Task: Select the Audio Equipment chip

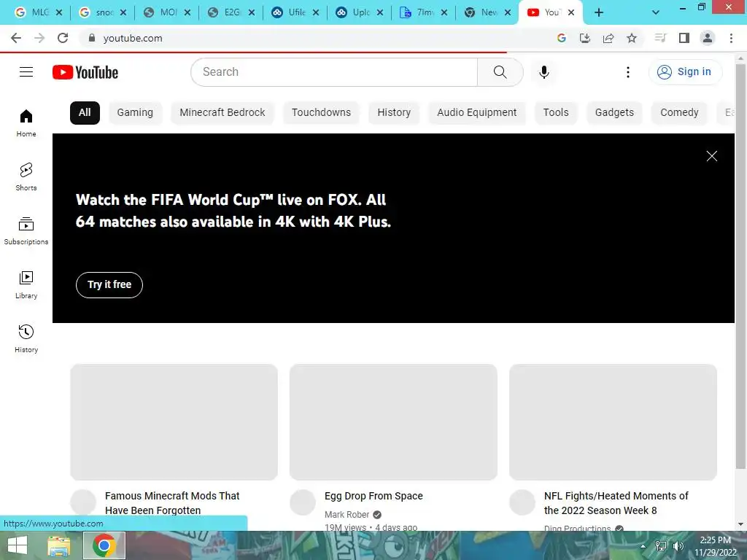Action: 477,113
